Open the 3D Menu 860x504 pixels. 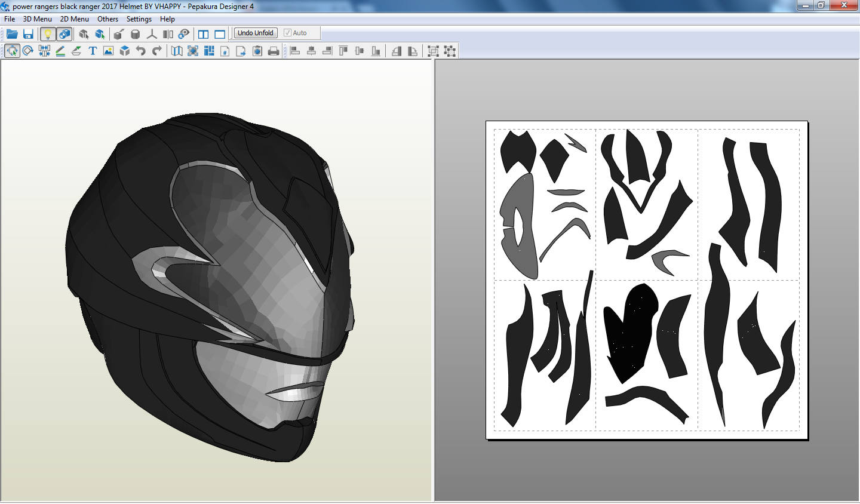(36, 19)
